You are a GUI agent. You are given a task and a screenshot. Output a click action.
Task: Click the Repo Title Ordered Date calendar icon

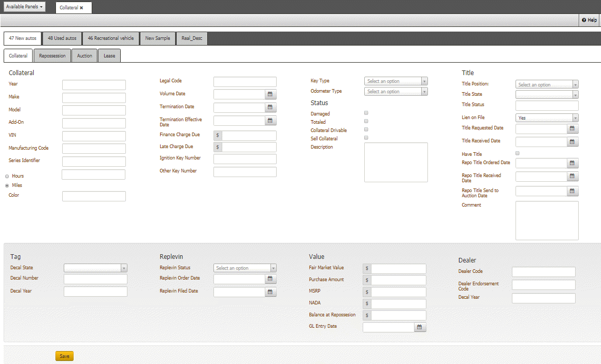[572, 163]
